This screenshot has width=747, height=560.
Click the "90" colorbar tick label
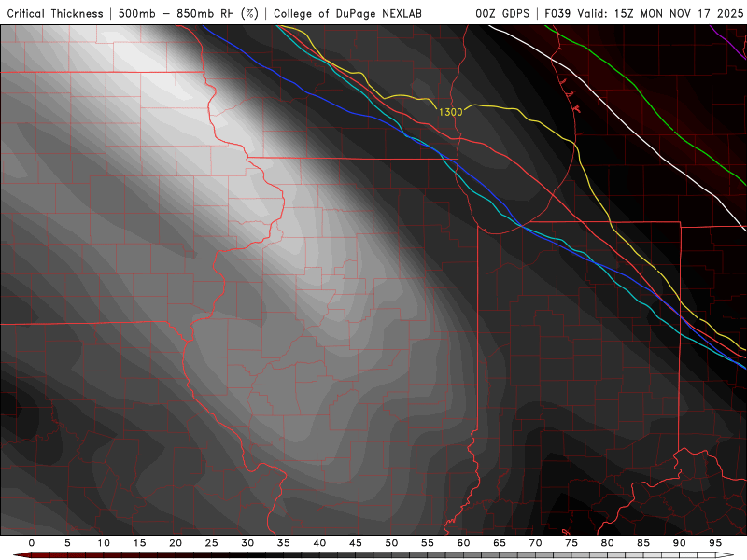[679, 543]
